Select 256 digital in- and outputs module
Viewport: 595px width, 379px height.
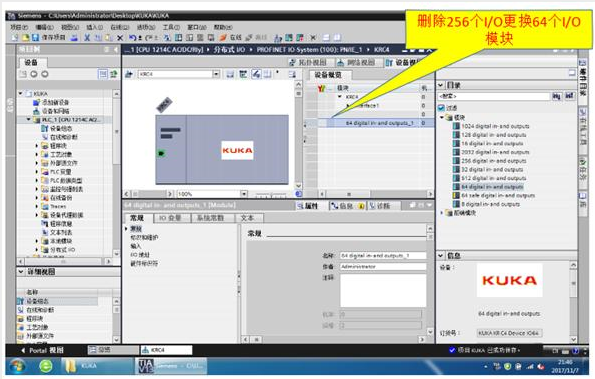tap(494, 161)
